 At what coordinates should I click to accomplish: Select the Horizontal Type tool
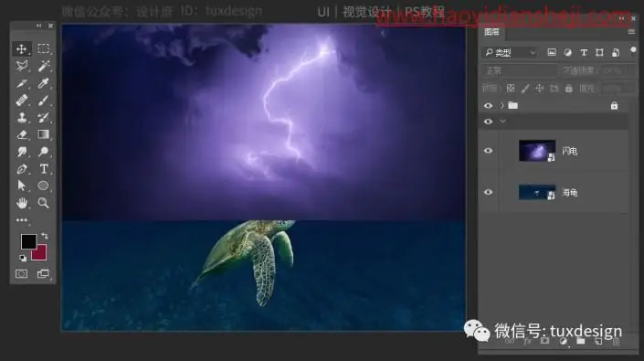point(43,169)
